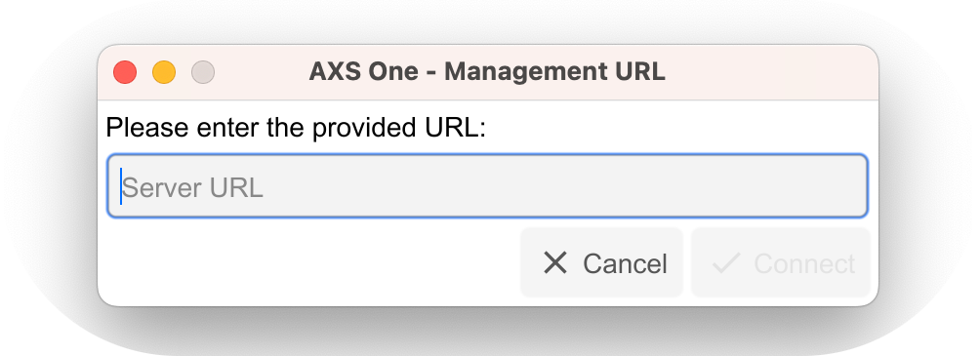This screenshot has height=356, width=980.
Task: Close the dialog with the red window button
Action: click(125, 72)
